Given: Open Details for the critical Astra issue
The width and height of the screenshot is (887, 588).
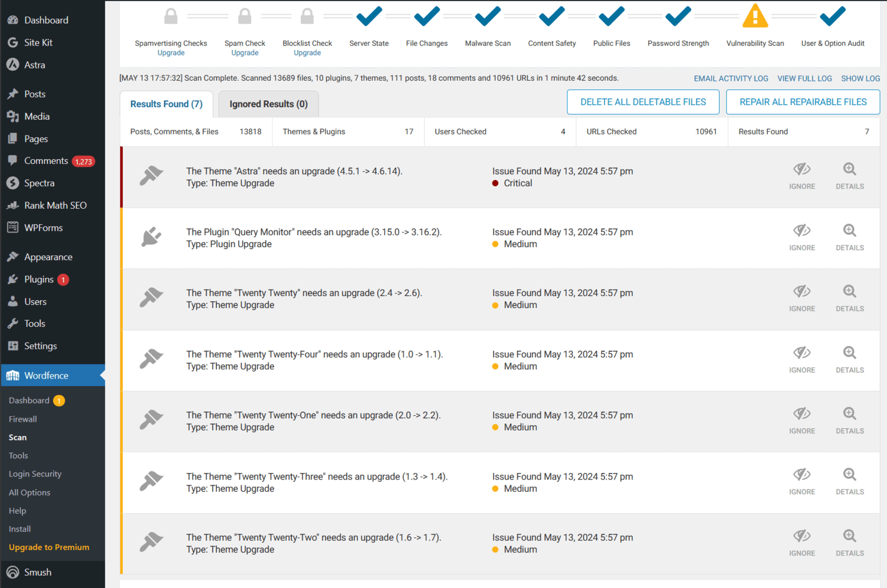Looking at the screenshot, I should (849, 175).
